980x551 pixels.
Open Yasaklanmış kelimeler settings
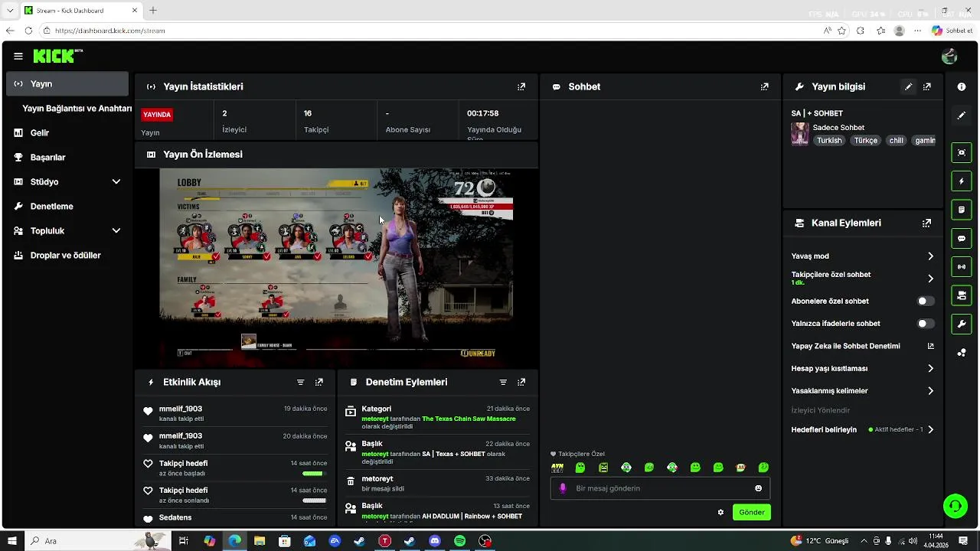(x=863, y=391)
